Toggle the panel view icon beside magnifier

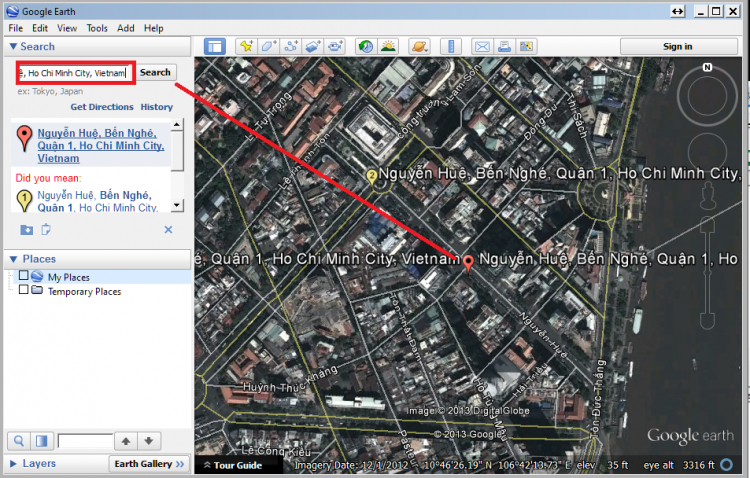[42, 441]
